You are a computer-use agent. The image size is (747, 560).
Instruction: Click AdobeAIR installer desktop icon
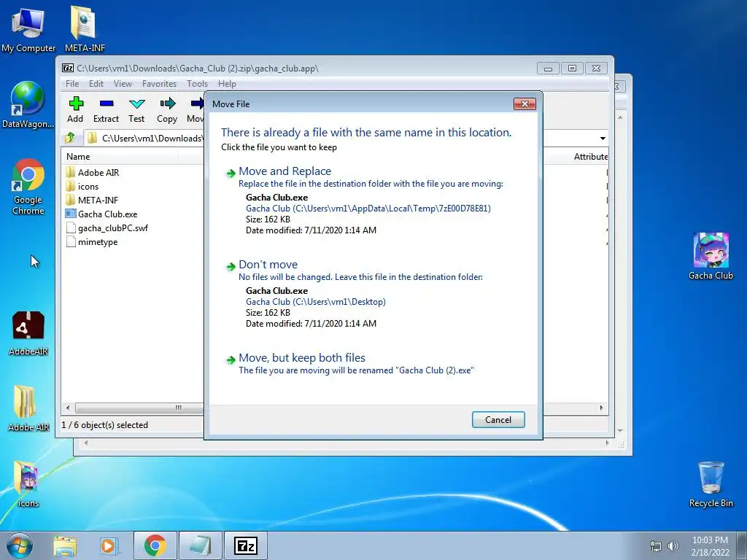click(x=28, y=333)
